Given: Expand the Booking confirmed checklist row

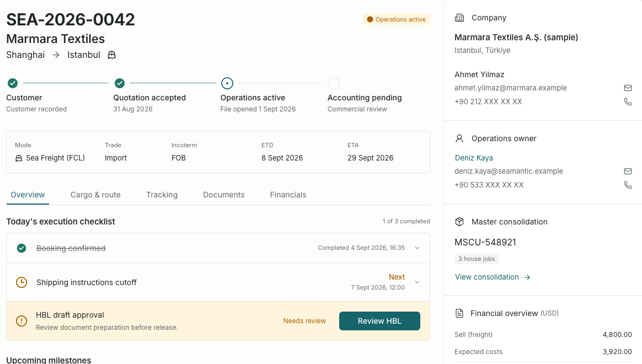Looking at the screenshot, I should 417,248.
